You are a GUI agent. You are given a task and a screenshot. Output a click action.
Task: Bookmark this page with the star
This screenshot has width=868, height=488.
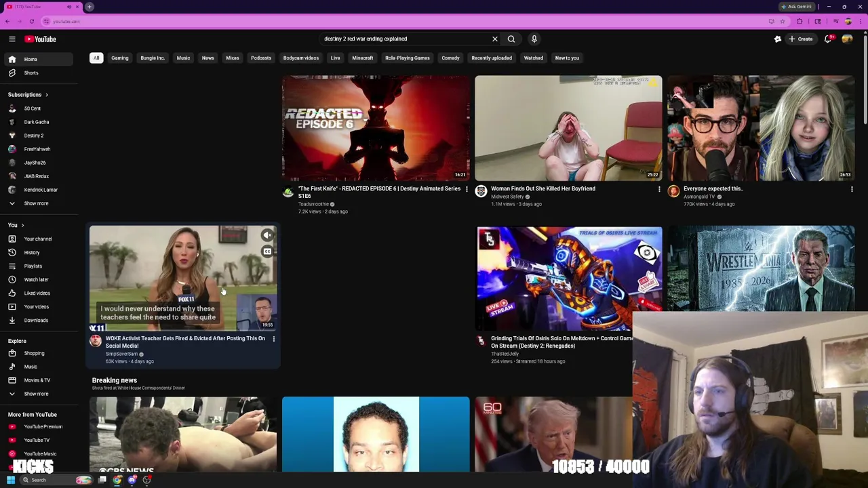click(x=782, y=22)
